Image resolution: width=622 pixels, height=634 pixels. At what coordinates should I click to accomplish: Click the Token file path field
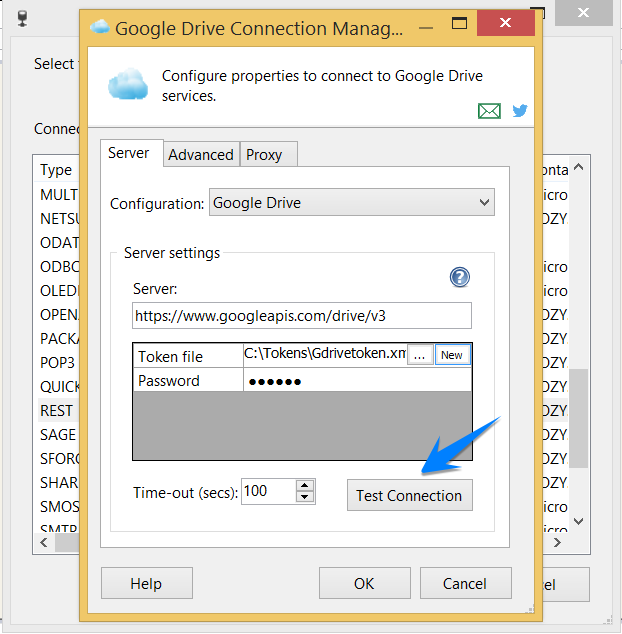[325, 354]
